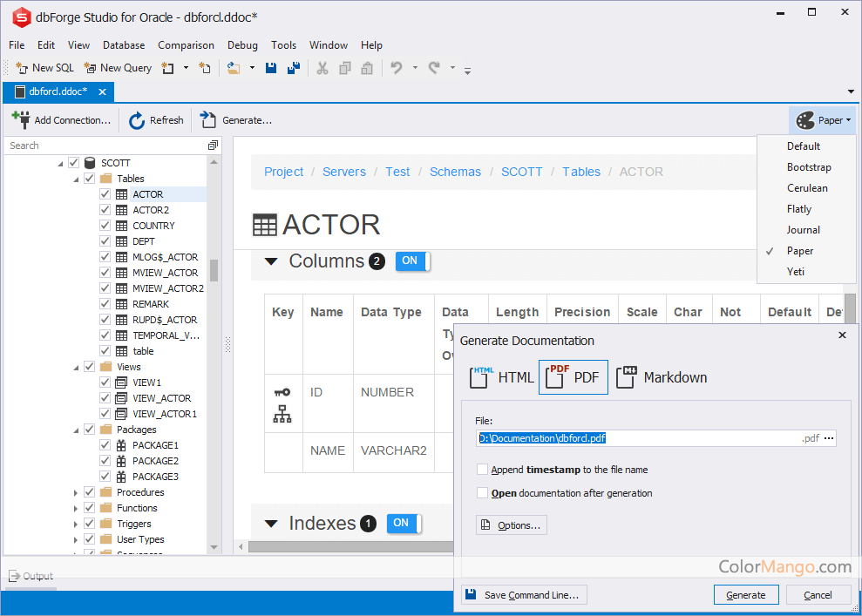Collapse the Indexes section triangle
The image size is (862, 616).
271,524
